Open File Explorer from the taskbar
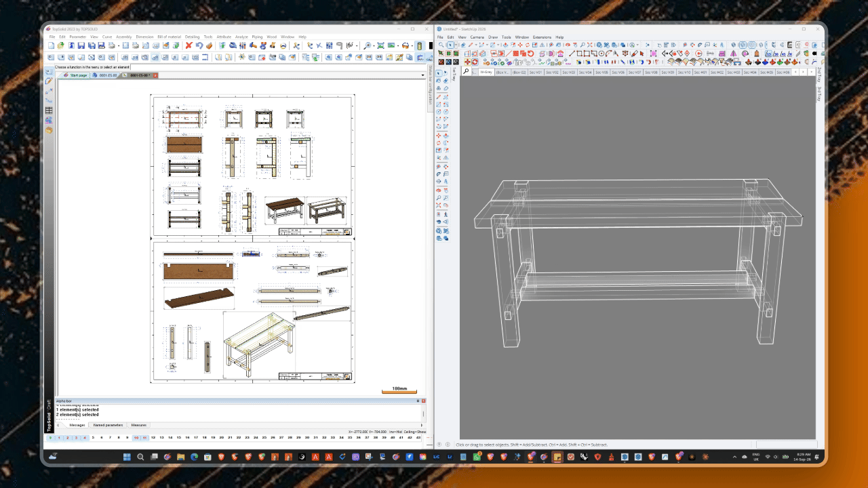This screenshot has height=488, width=868. point(181,457)
